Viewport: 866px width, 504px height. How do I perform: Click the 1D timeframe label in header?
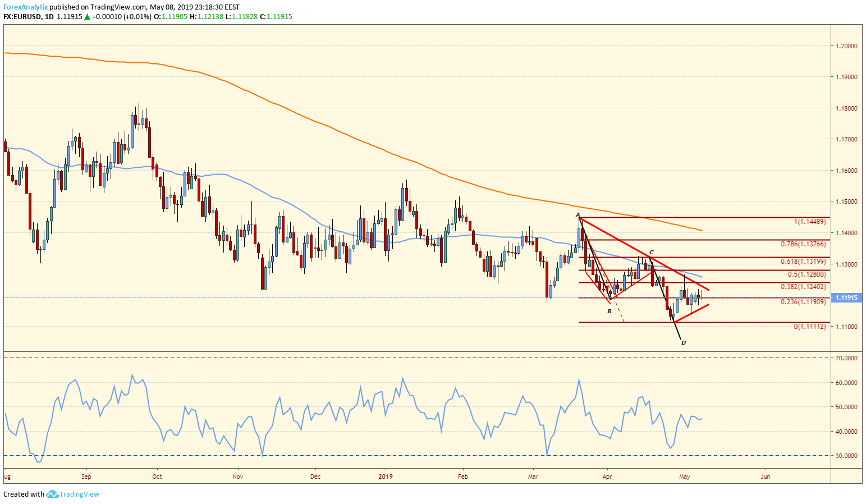point(49,17)
